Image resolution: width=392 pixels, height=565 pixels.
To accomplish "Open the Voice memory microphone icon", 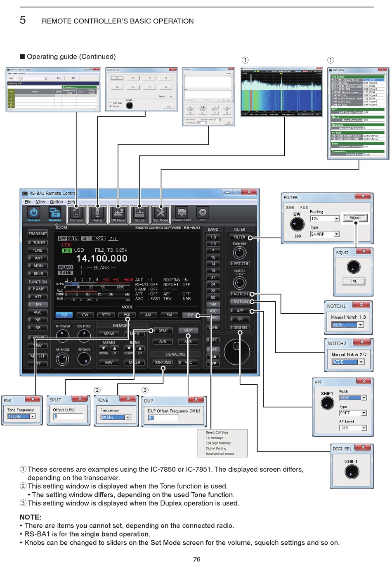I will pyautogui.click(x=97, y=213).
